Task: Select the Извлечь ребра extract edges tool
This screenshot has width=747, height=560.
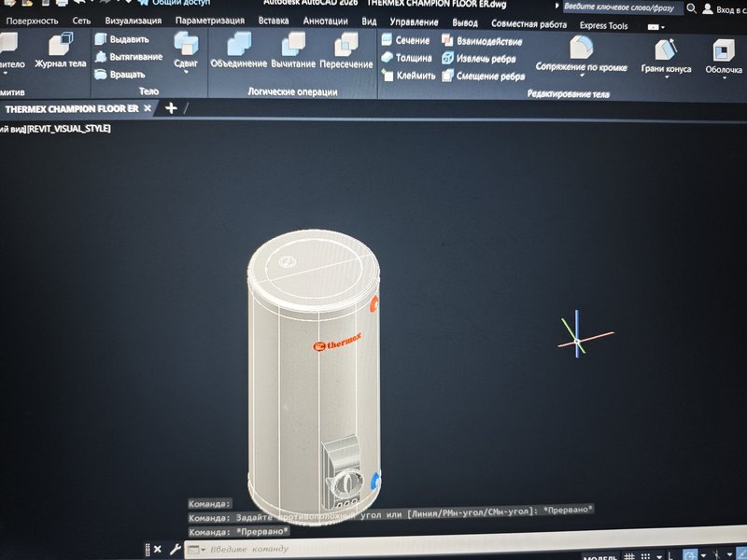Action: point(479,59)
